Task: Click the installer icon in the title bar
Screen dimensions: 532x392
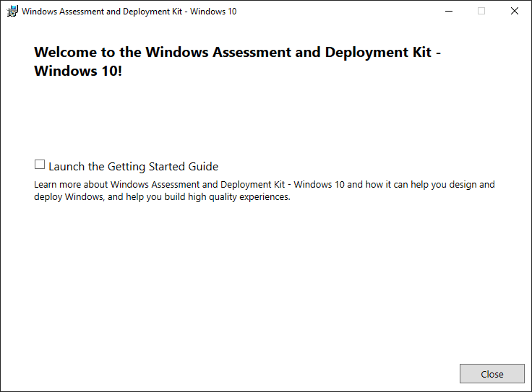Action: coord(12,12)
